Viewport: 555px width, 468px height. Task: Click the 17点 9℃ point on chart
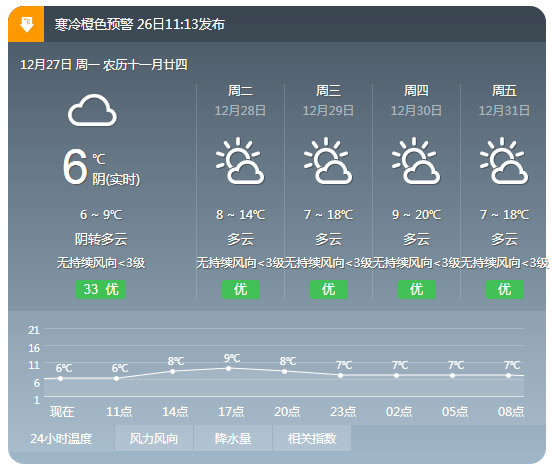(229, 369)
